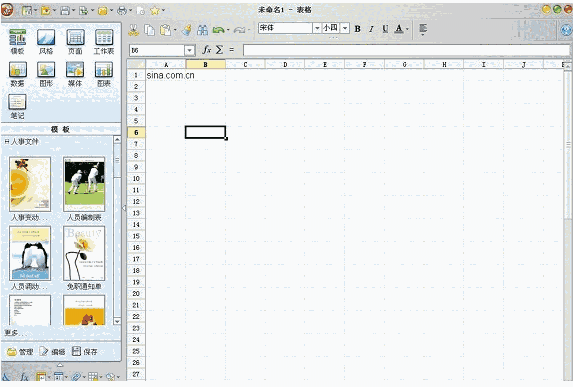Viewport: 573px width, 387px height.
Task: Apply font color with the A icon
Action: tap(399, 29)
